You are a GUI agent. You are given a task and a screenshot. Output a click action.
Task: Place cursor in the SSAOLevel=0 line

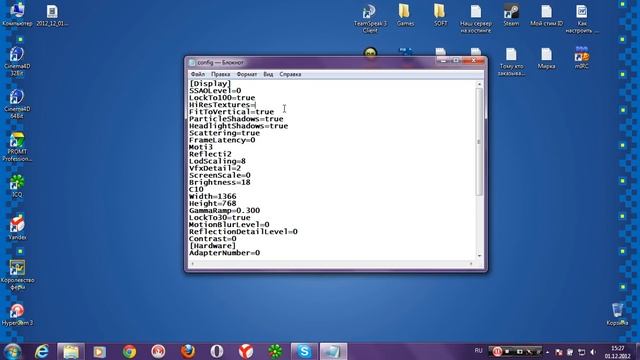pos(215,91)
